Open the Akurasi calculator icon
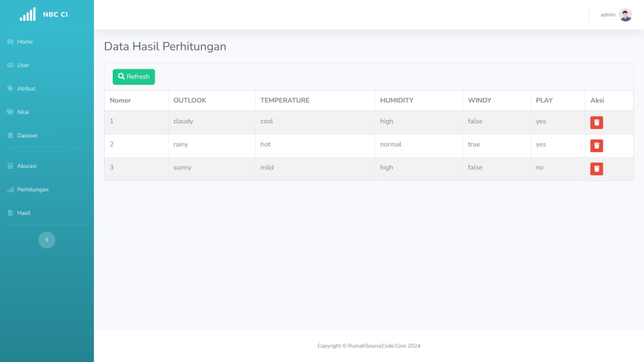The width and height of the screenshot is (644, 362). [x=10, y=166]
